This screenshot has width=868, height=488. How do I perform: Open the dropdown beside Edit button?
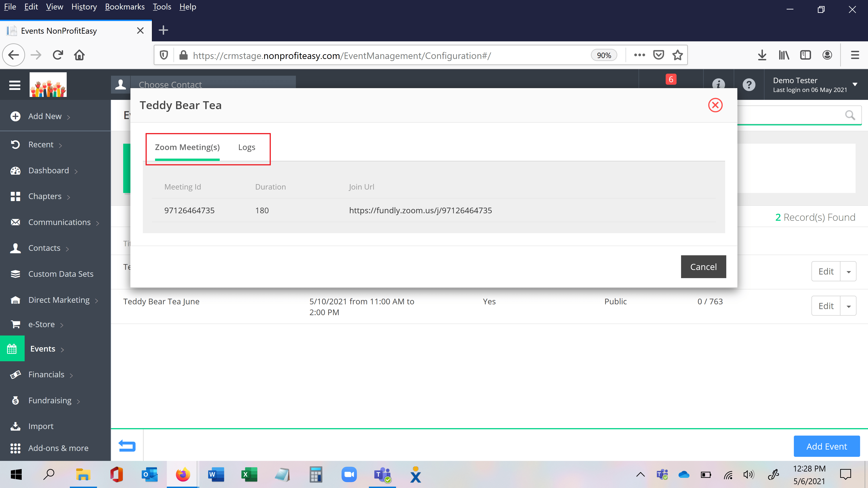(849, 271)
